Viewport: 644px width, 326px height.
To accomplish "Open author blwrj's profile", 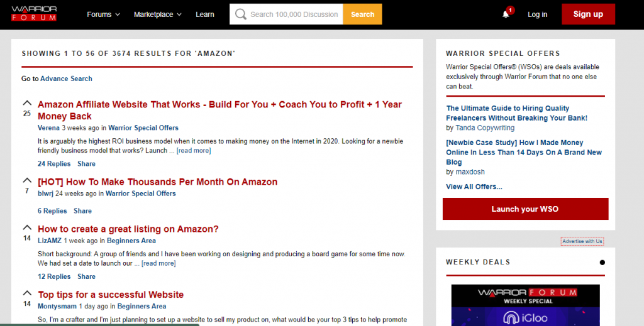I will pyautogui.click(x=45, y=193).
